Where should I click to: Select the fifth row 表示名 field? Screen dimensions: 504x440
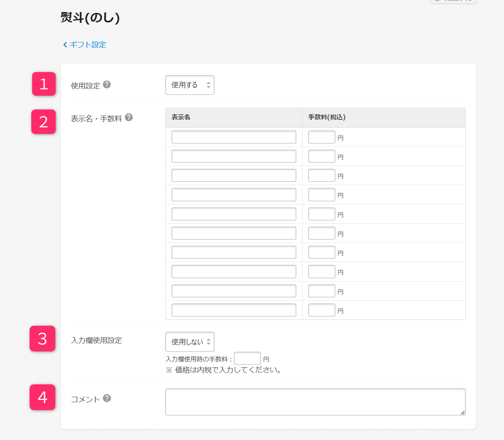[x=234, y=214]
